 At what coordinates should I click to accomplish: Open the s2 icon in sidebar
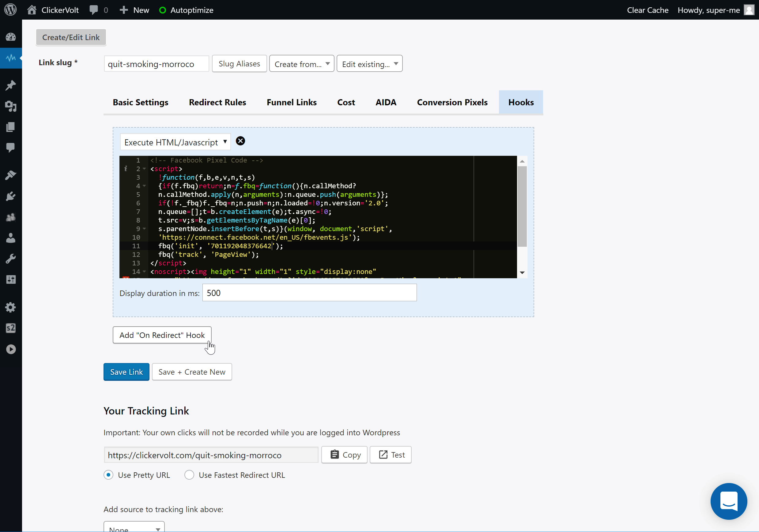pos(11,328)
